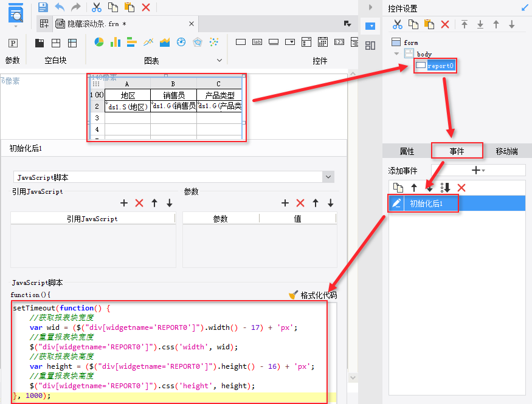Click the edit pencil icon beside 初始化后1
532x404 pixels.
[397, 204]
